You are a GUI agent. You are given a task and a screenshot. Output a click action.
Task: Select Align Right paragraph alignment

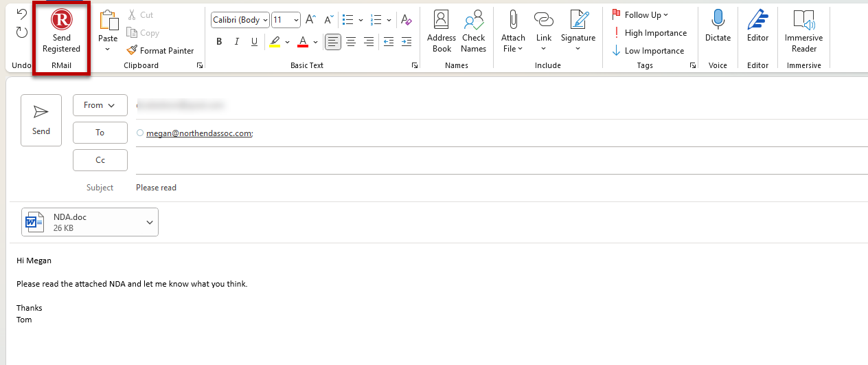click(x=369, y=42)
